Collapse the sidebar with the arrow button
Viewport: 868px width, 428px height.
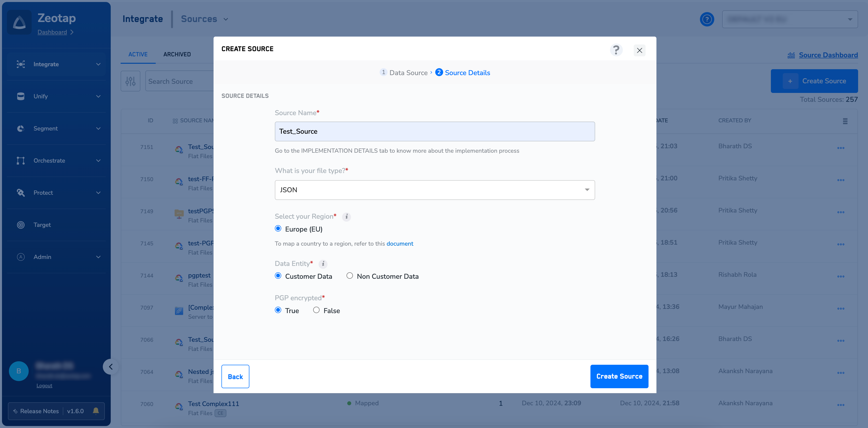tap(110, 367)
